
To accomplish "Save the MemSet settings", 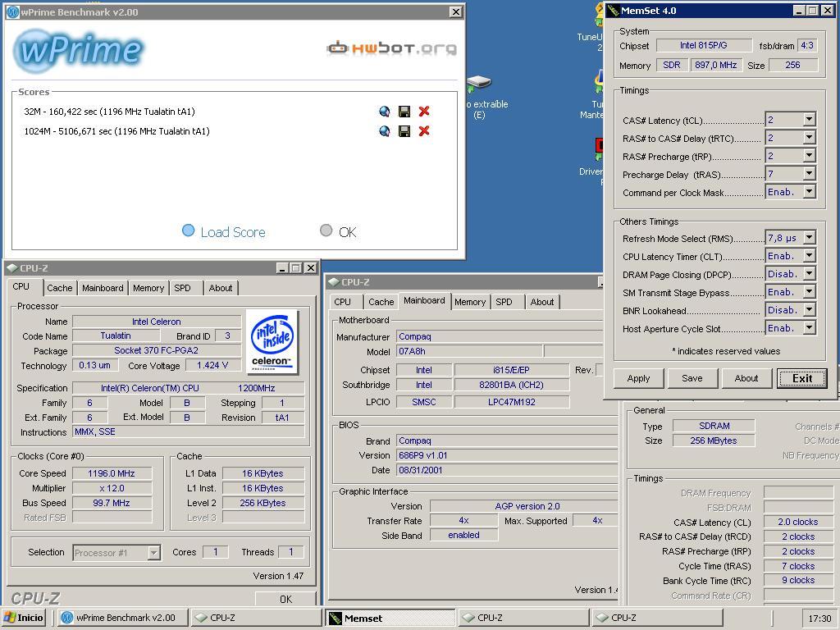I will 692,378.
